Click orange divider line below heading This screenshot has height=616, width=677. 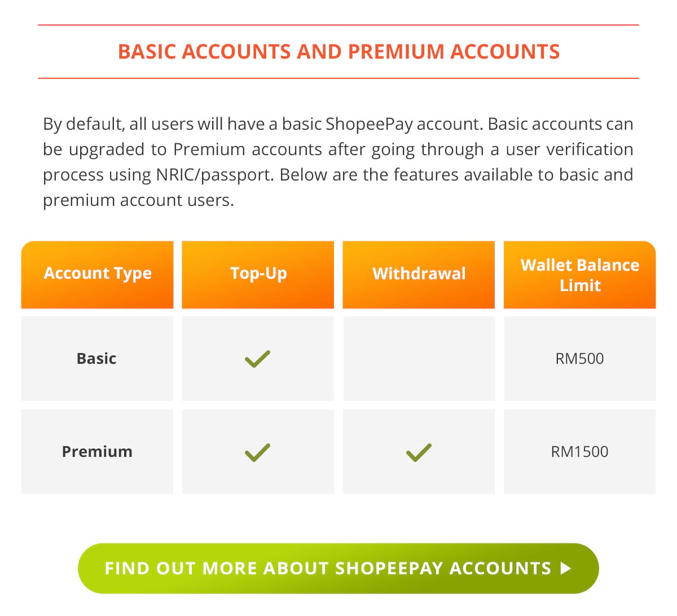[x=338, y=78]
